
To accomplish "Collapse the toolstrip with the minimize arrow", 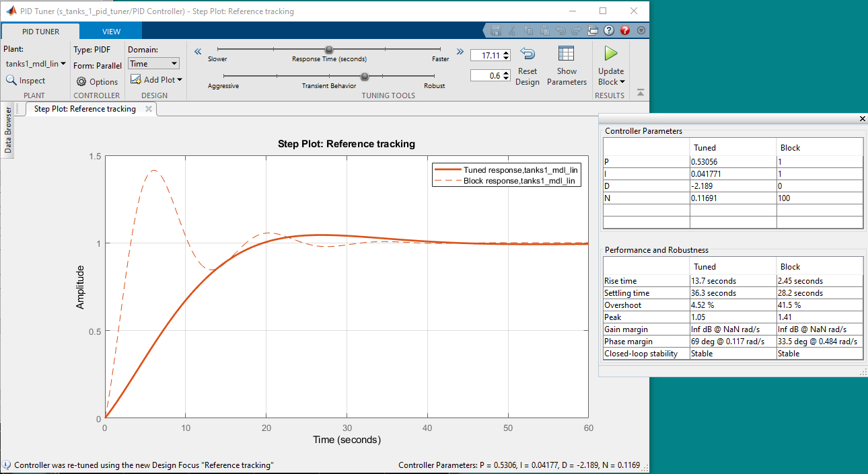I will (x=641, y=92).
